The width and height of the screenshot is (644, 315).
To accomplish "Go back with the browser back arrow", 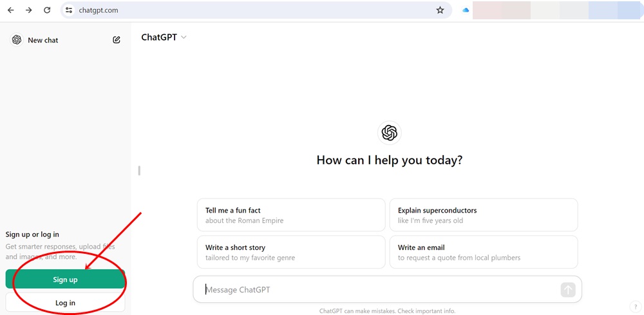I will 11,10.
